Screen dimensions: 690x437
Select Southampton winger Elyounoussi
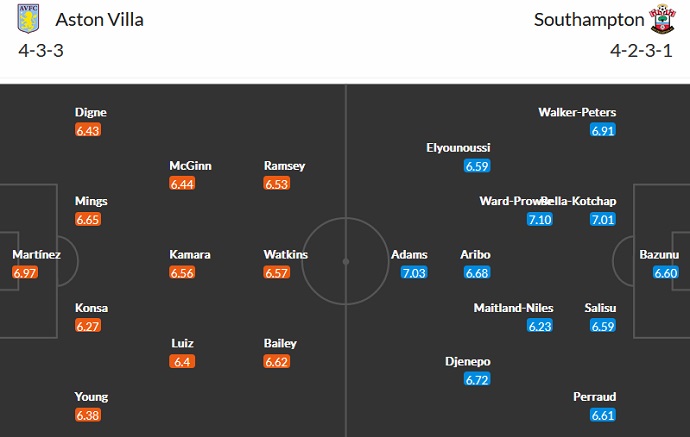pyautogui.click(x=457, y=148)
